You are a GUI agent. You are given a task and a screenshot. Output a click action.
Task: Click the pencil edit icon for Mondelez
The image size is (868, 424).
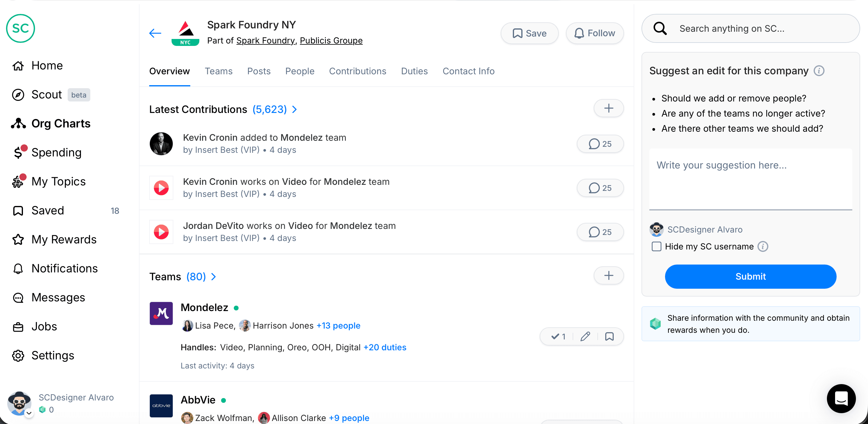pyautogui.click(x=585, y=336)
